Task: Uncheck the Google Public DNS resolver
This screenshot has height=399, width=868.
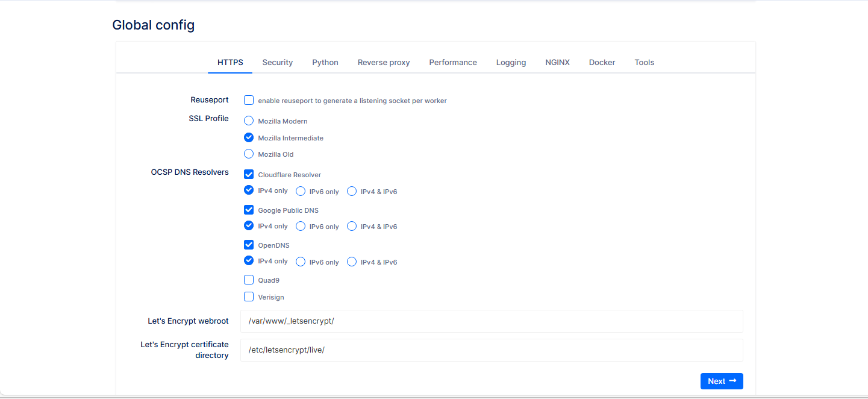Action: (249, 209)
